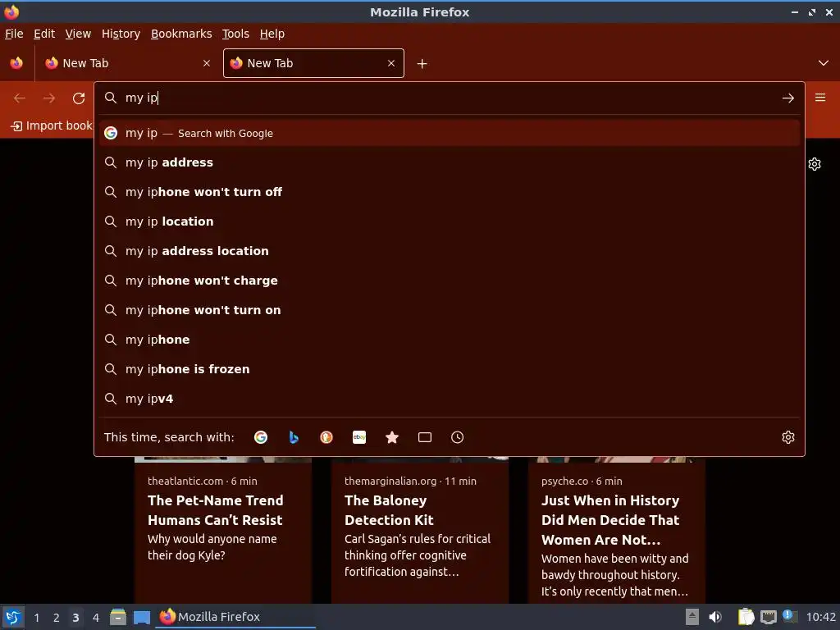Search history using the clock icon

(458, 437)
